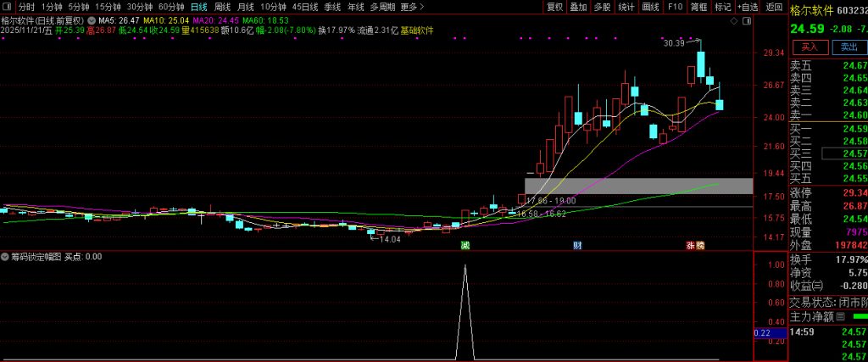Switch to the 周线 weekly chart tab
This screenshot has width=868, height=362.
coord(222,7)
